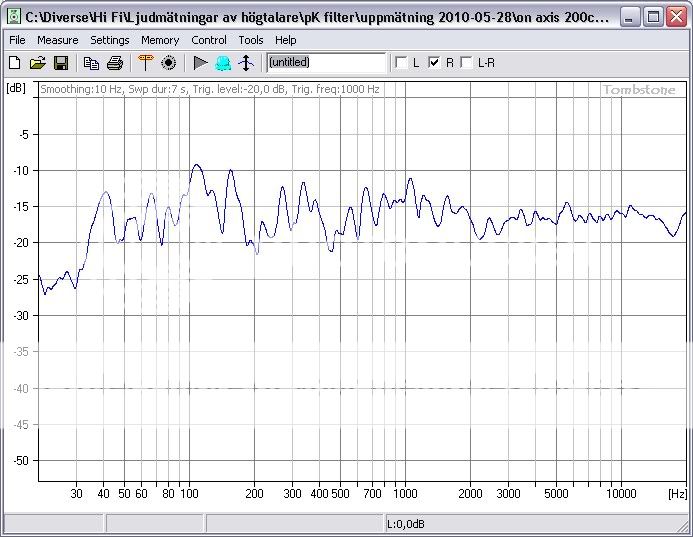Click the round black gear-like toolbar icon
Image resolution: width=693 pixels, height=537 pixels.
pos(168,63)
